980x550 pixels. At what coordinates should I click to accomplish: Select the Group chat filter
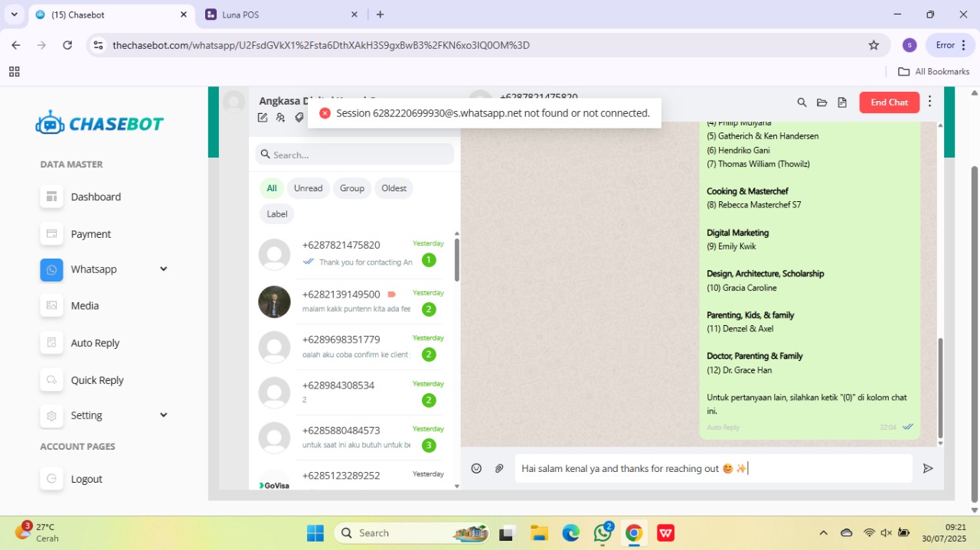(352, 188)
